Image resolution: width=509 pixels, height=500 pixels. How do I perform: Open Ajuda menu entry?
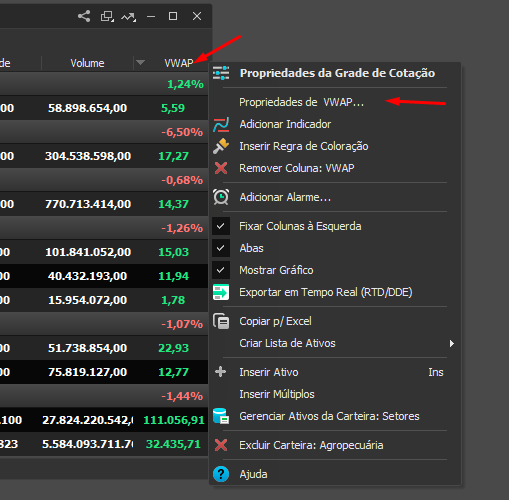click(x=253, y=474)
